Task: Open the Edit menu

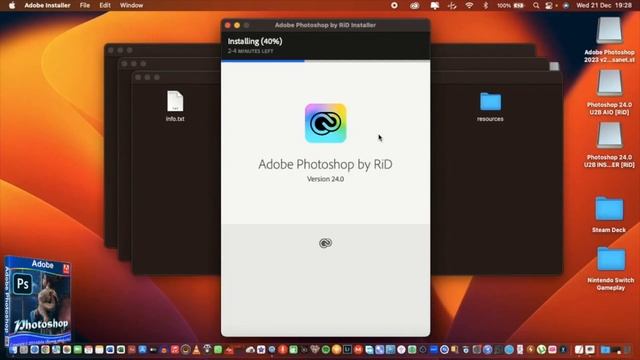Action: coord(105,5)
